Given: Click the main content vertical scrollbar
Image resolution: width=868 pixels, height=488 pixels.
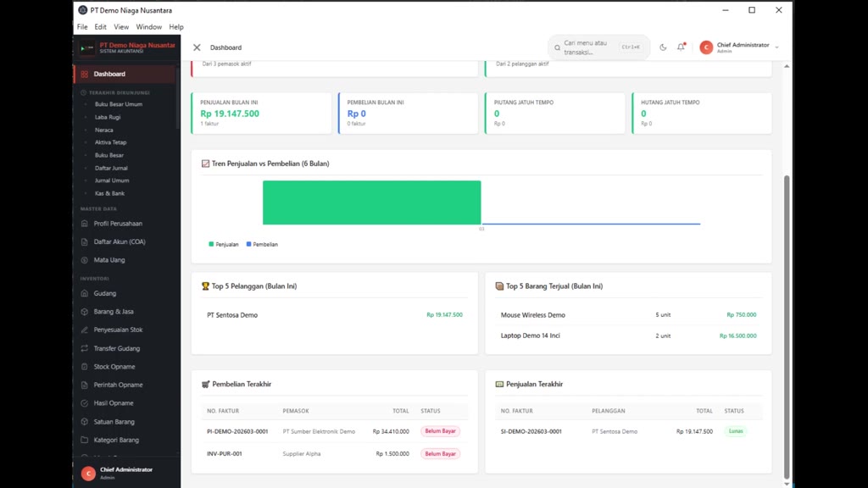Looking at the screenshot, I should point(787,326).
